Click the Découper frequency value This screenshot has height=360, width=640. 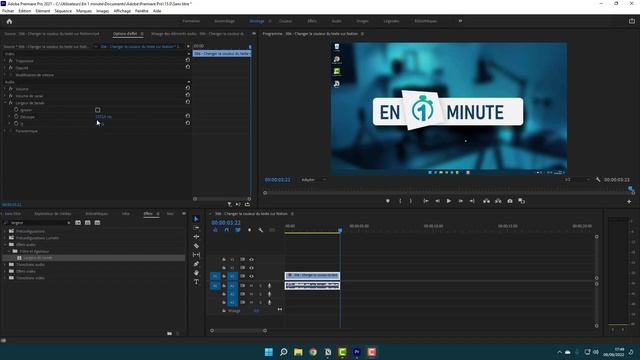[x=103, y=117]
